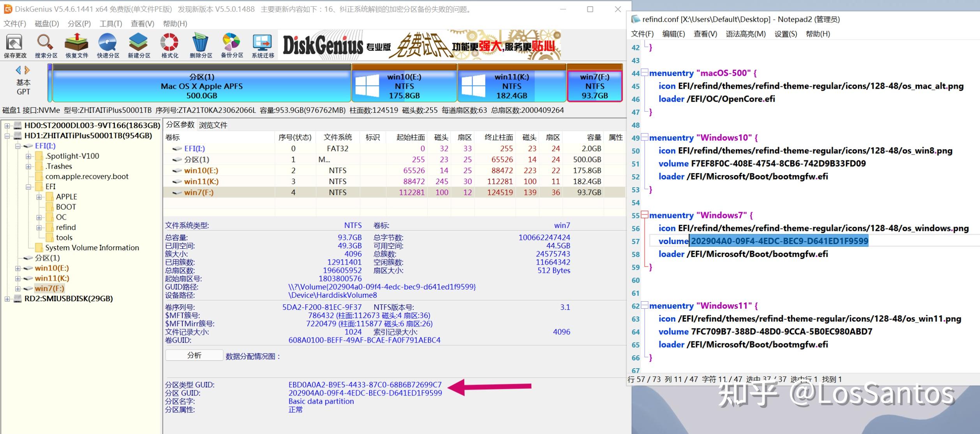
Task: Open Notepad2 语法高亮(M) menu
Action: (x=746, y=34)
